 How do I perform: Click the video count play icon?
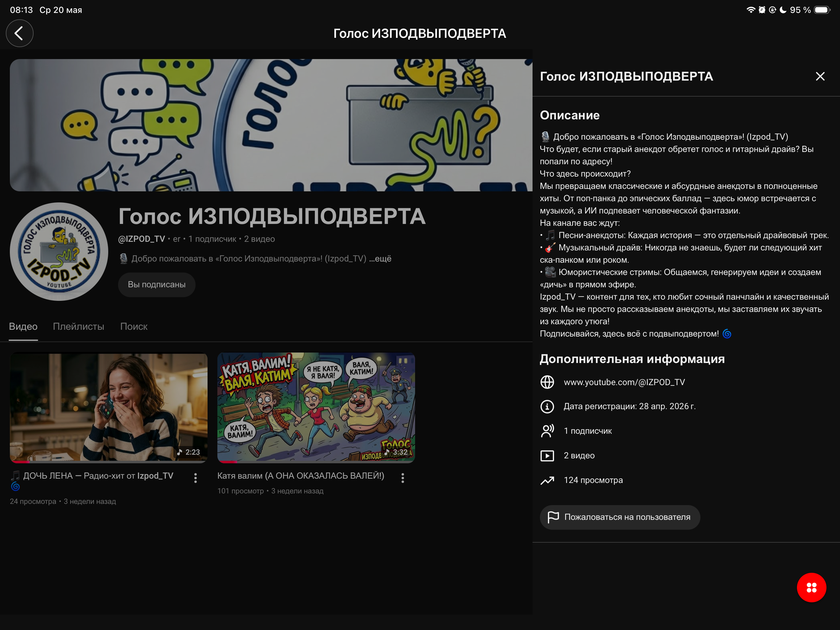547,456
